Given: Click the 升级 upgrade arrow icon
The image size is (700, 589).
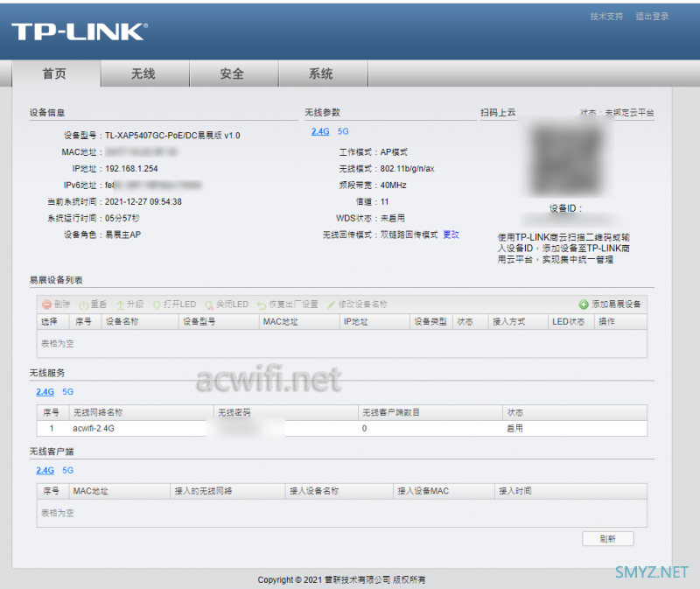Looking at the screenshot, I should [x=120, y=305].
